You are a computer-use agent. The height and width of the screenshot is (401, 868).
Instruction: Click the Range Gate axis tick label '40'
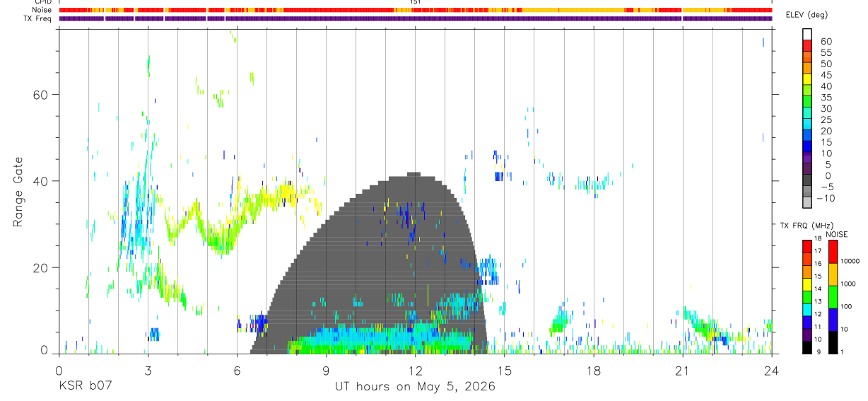point(40,181)
